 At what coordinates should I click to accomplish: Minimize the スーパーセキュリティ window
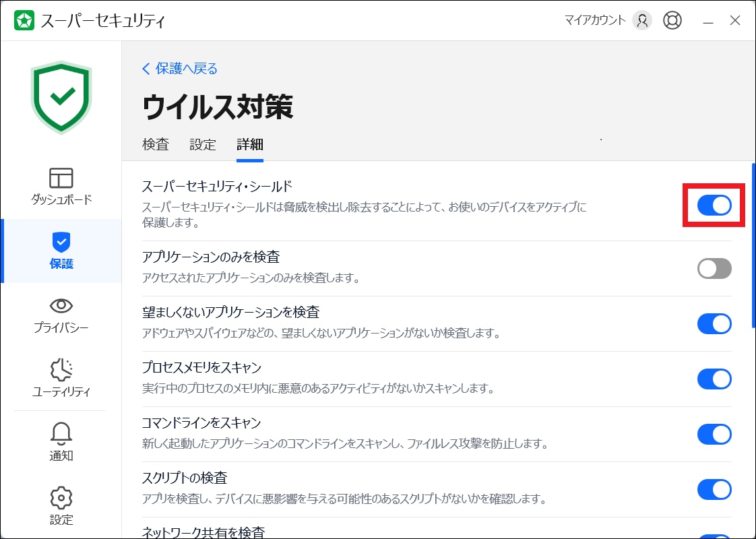tap(707, 21)
